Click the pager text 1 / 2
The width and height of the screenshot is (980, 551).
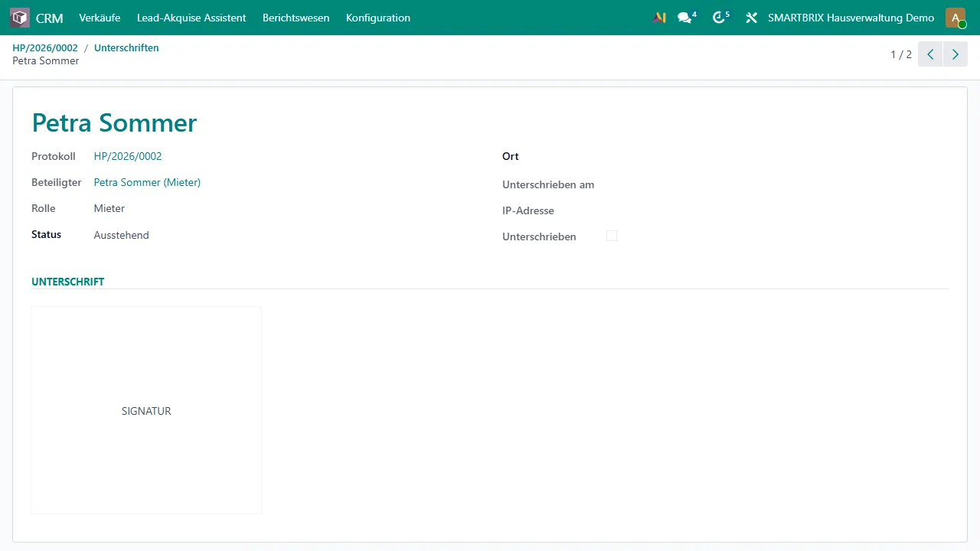901,54
